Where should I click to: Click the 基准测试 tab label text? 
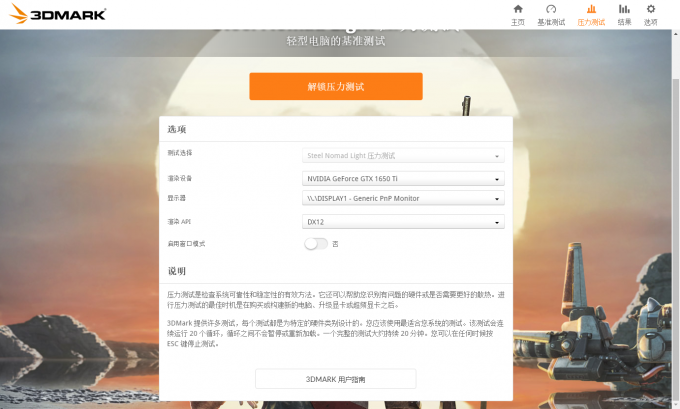click(551, 21)
